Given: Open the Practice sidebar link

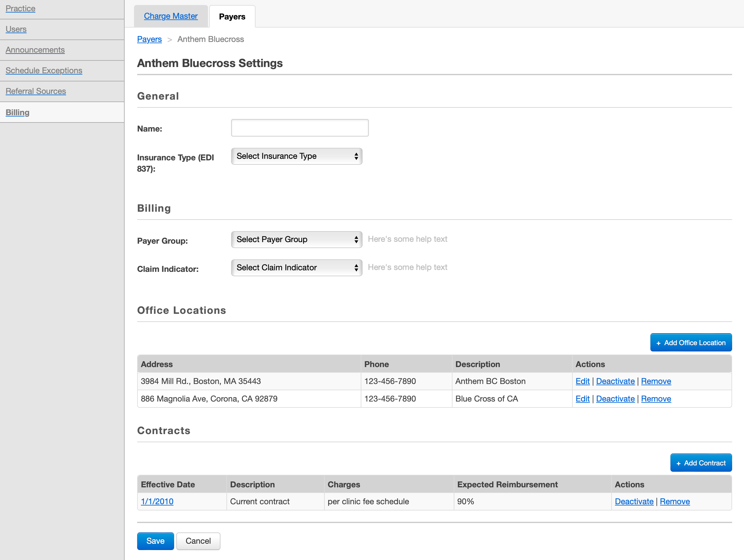Looking at the screenshot, I should [21, 8].
